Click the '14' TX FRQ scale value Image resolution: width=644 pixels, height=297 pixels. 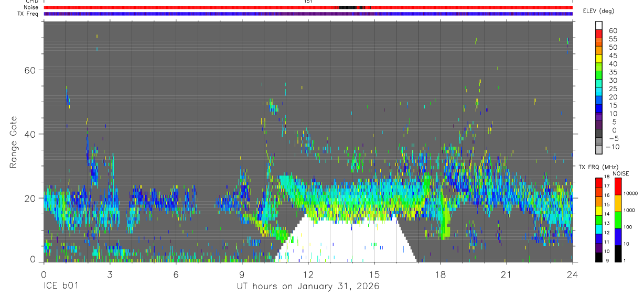607,214
